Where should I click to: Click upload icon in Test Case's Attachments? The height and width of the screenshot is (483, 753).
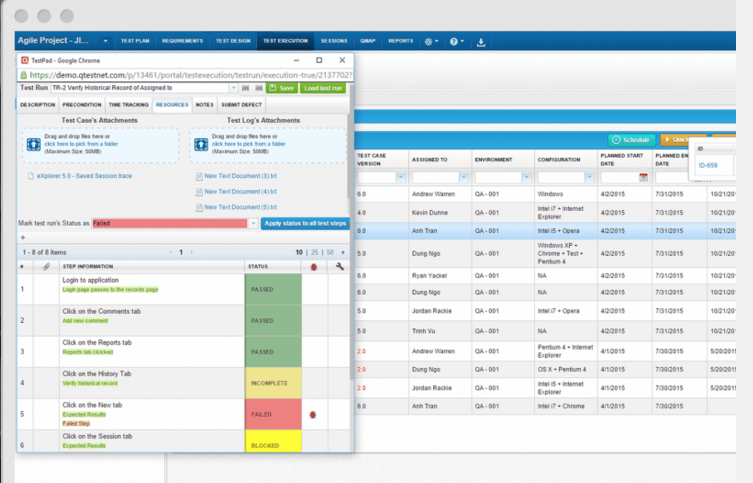[x=33, y=145]
